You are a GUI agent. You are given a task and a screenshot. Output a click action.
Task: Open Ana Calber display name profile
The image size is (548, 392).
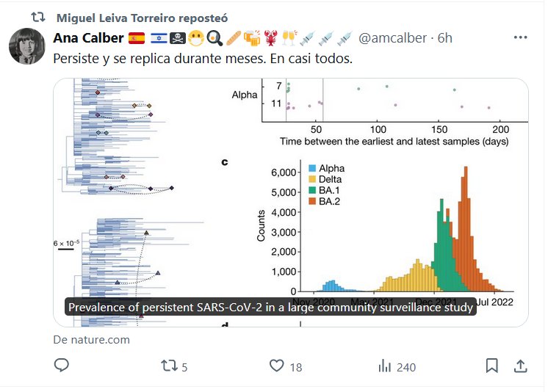click(x=87, y=38)
